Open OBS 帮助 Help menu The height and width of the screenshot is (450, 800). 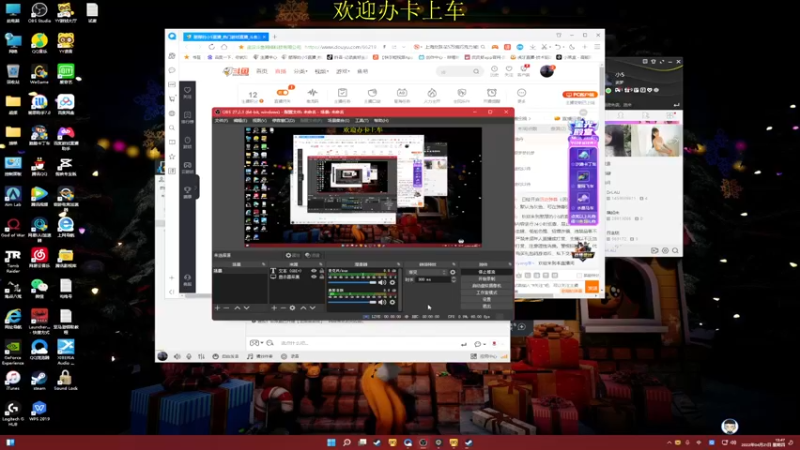point(381,120)
